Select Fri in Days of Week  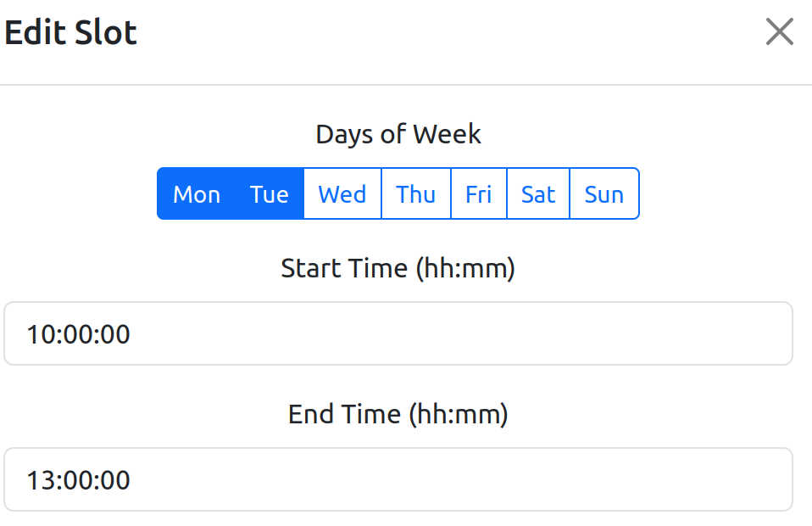pyautogui.click(x=479, y=193)
